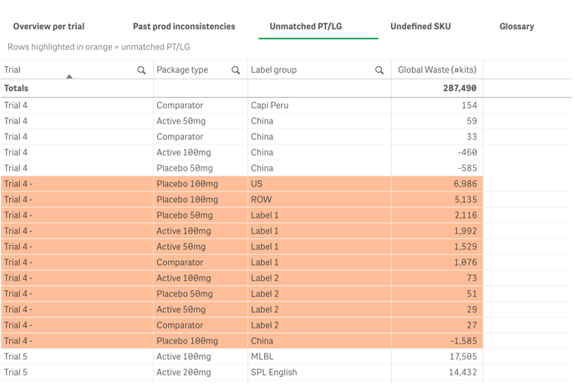Open search for Label group column
The image size is (575, 392).
coord(379,70)
